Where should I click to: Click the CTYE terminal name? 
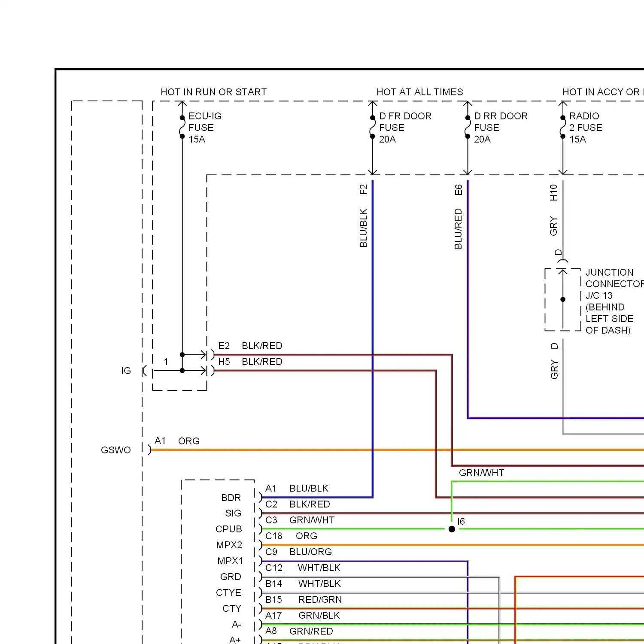(228, 592)
